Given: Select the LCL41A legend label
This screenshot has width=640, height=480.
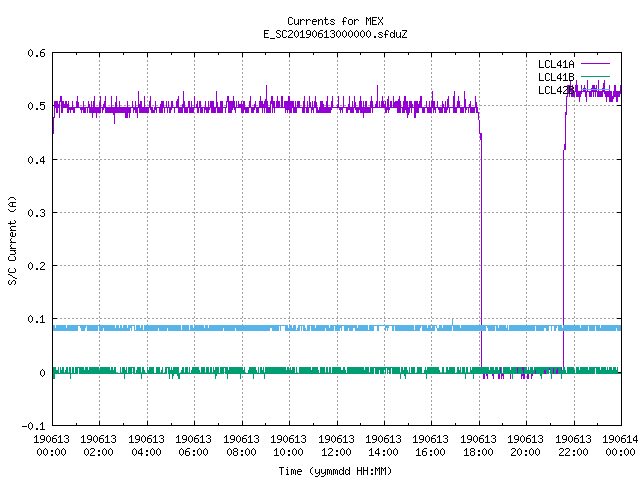Looking at the screenshot, I should point(556,64).
